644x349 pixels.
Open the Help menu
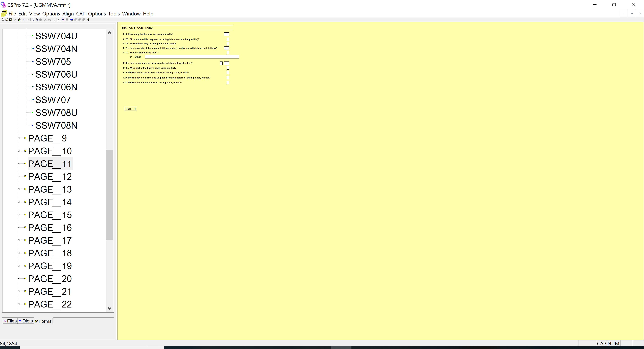point(148,14)
